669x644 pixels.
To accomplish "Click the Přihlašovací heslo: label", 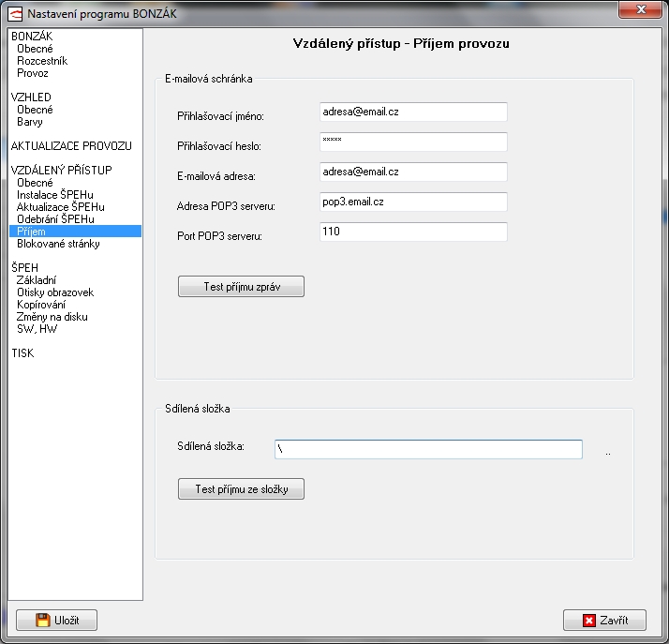I will (219, 146).
